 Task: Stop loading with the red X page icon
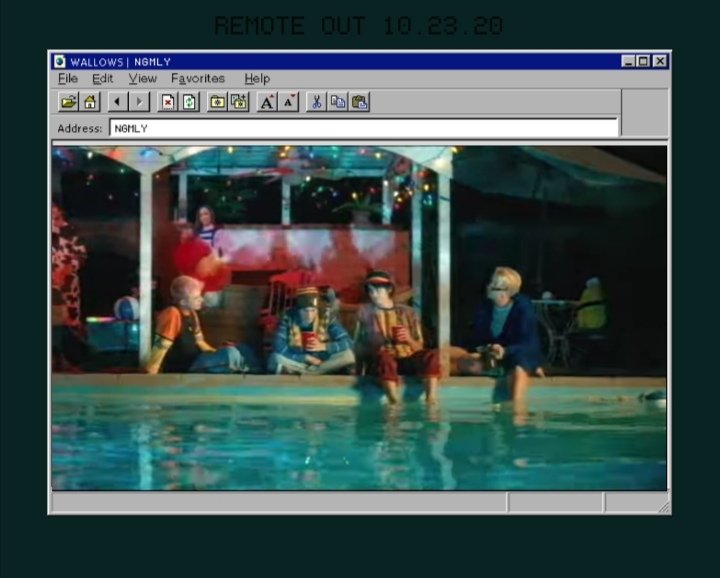click(x=168, y=102)
